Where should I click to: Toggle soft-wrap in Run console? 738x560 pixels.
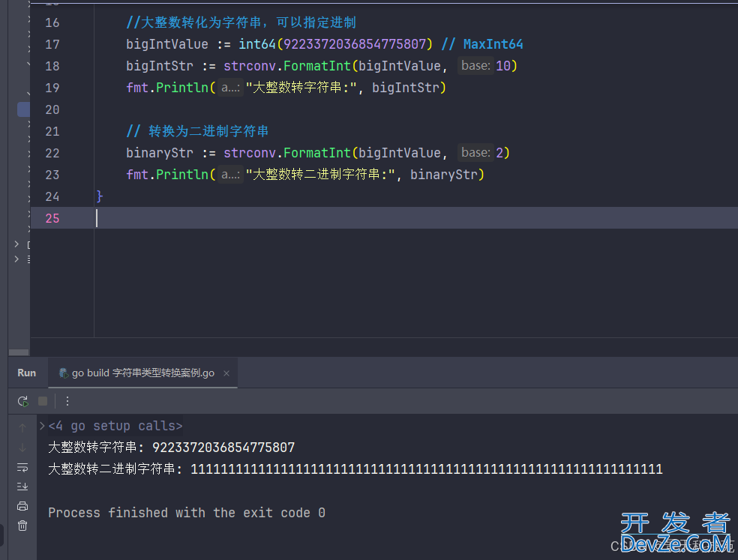[x=22, y=467]
